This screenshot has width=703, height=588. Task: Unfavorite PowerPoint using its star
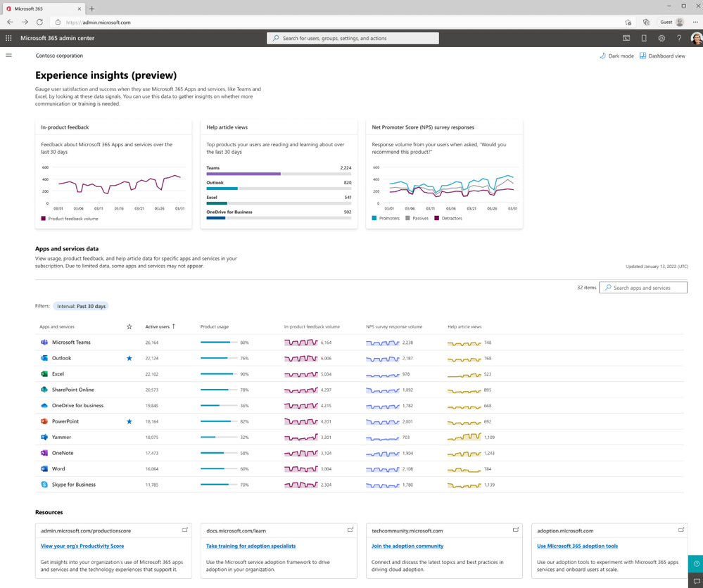[x=129, y=421]
